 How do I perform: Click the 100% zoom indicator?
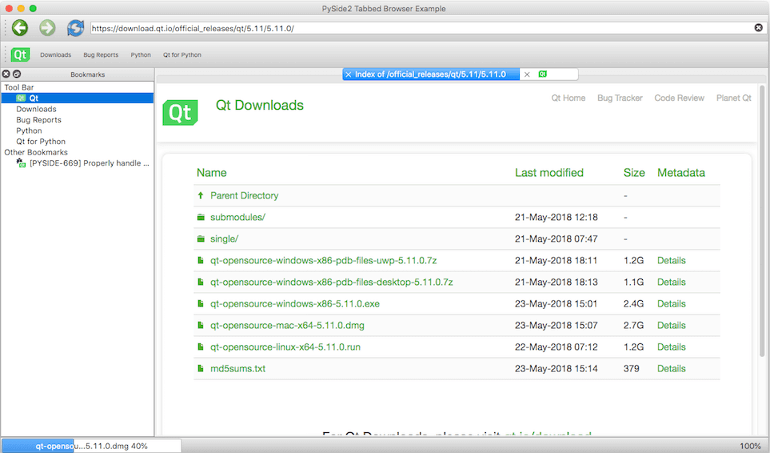[x=750, y=446]
